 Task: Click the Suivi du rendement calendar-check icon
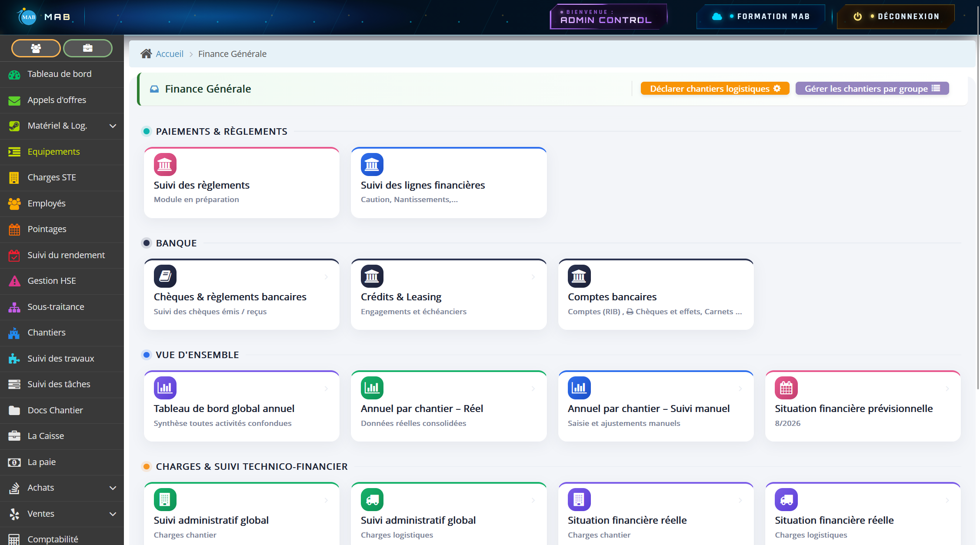(x=14, y=255)
